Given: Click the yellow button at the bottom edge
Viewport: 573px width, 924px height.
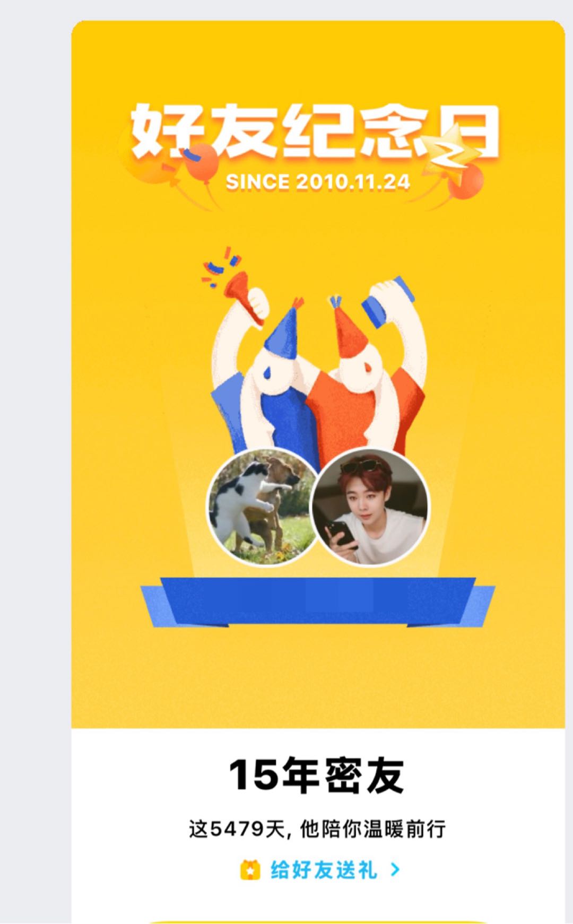Looking at the screenshot, I should (318, 921).
